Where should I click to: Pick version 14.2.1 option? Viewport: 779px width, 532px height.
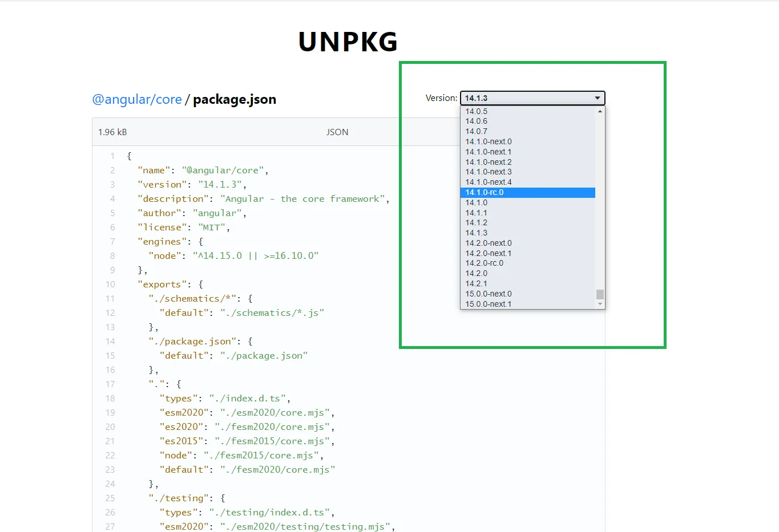pyautogui.click(x=528, y=283)
